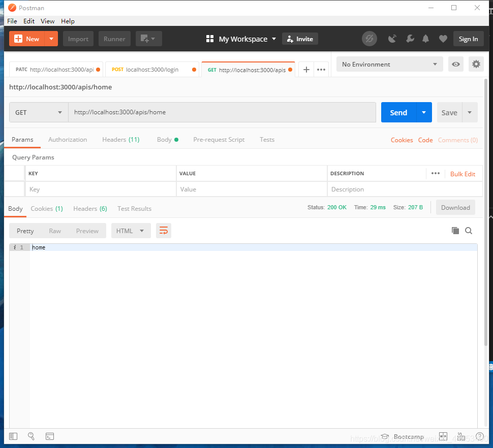Toggle environment quick look eye
Screen dimensions: 493x448
(x=455, y=64)
